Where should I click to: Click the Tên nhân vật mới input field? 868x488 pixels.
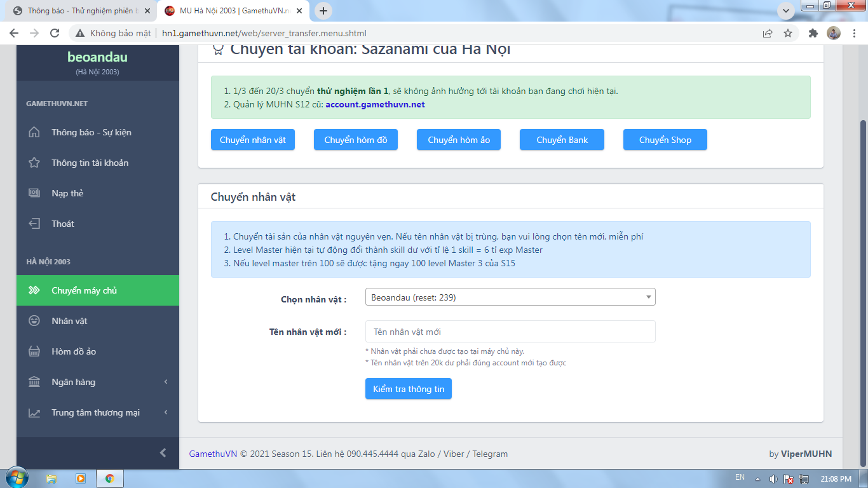pyautogui.click(x=510, y=332)
